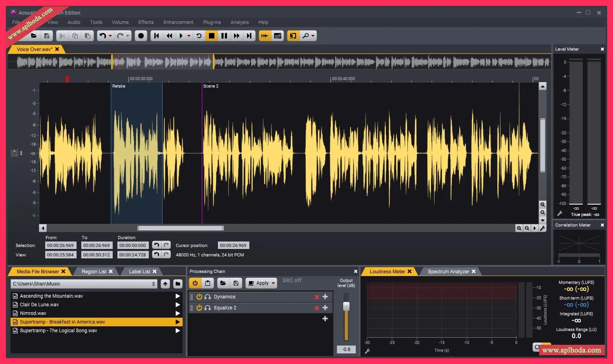Screen dimensions: 613x364
Task: Play the audio
Action: point(181,36)
